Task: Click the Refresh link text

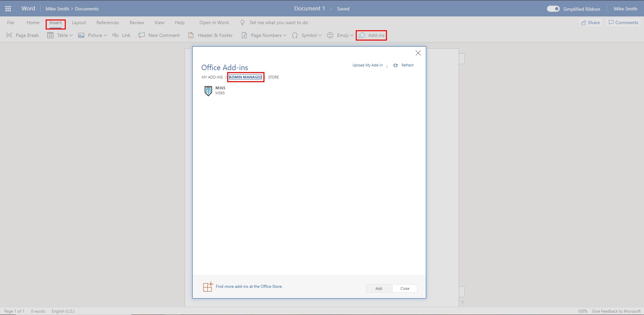Action: [x=408, y=65]
